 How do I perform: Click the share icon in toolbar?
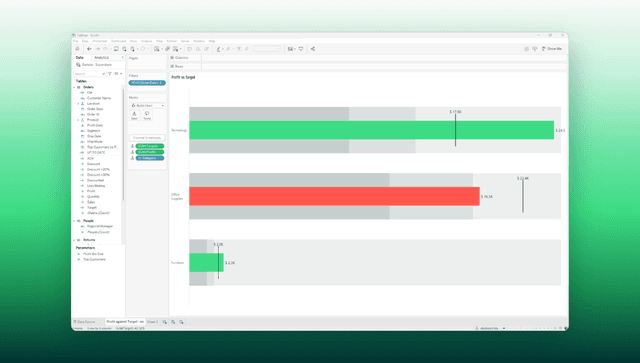coord(313,49)
